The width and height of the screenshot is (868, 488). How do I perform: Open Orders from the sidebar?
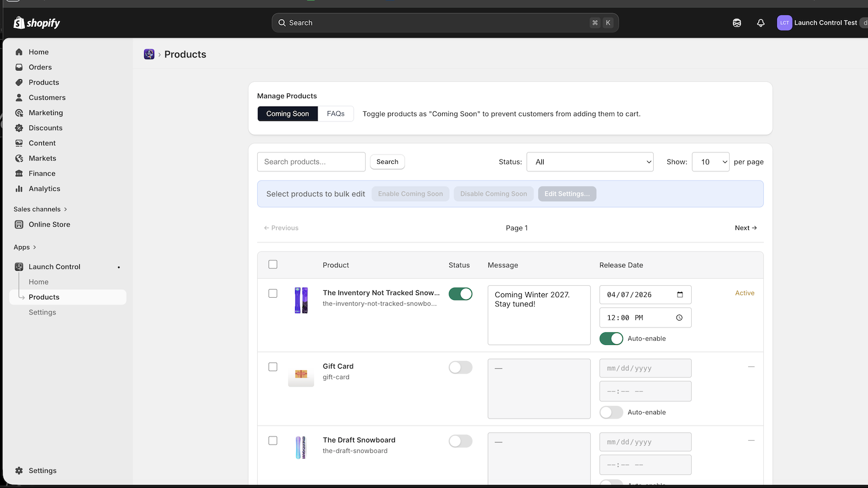point(40,67)
